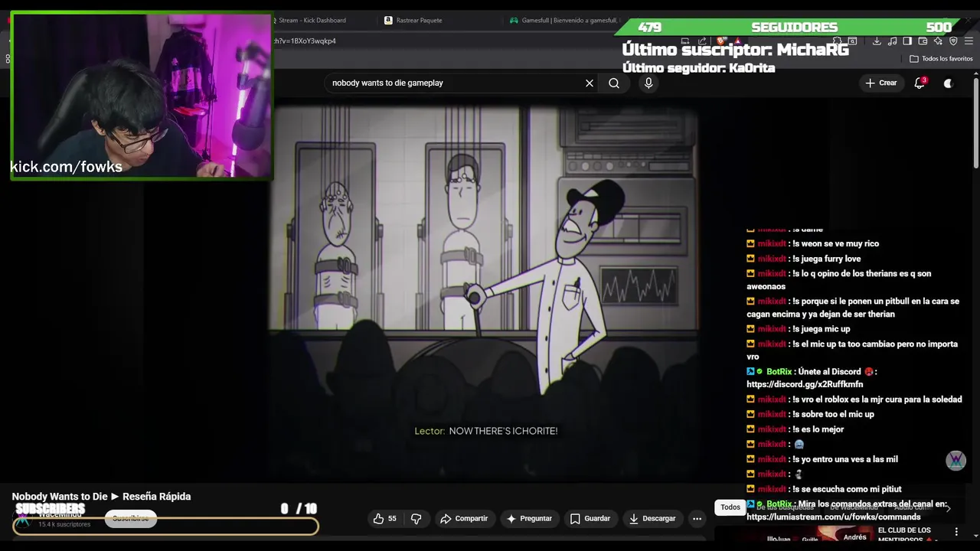
Task: Open the discord.gg link in chat
Action: pos(805,384)
